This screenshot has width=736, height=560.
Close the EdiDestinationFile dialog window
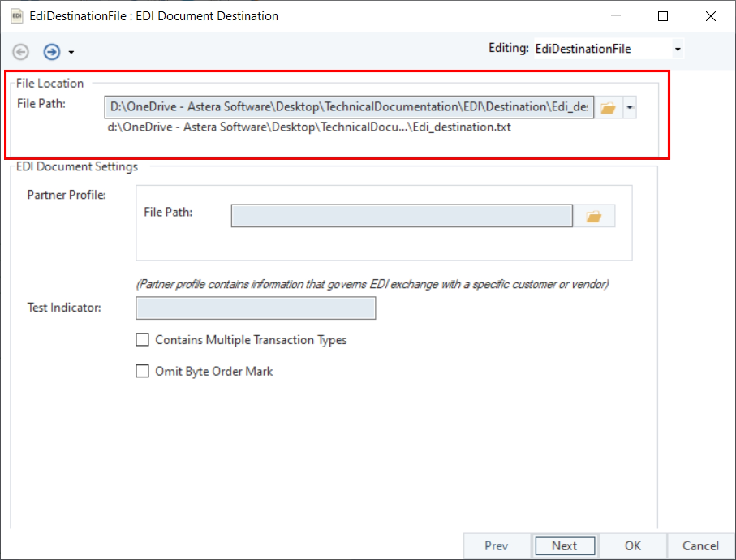click(x=710, y=16)
